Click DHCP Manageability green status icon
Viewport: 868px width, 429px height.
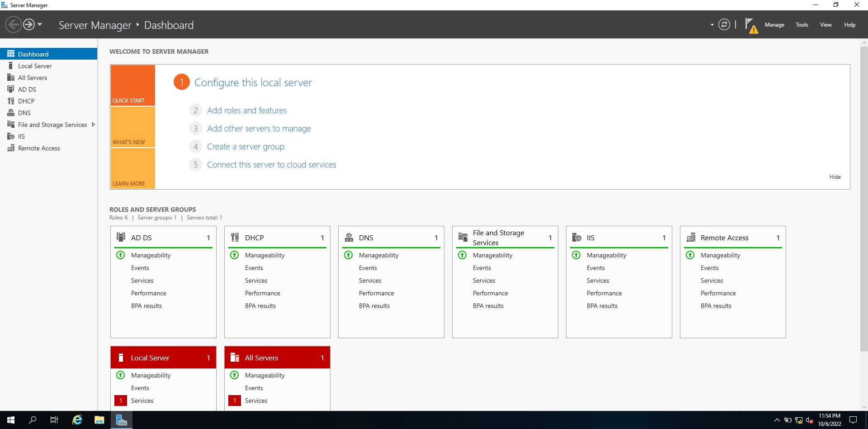(235, 255)
